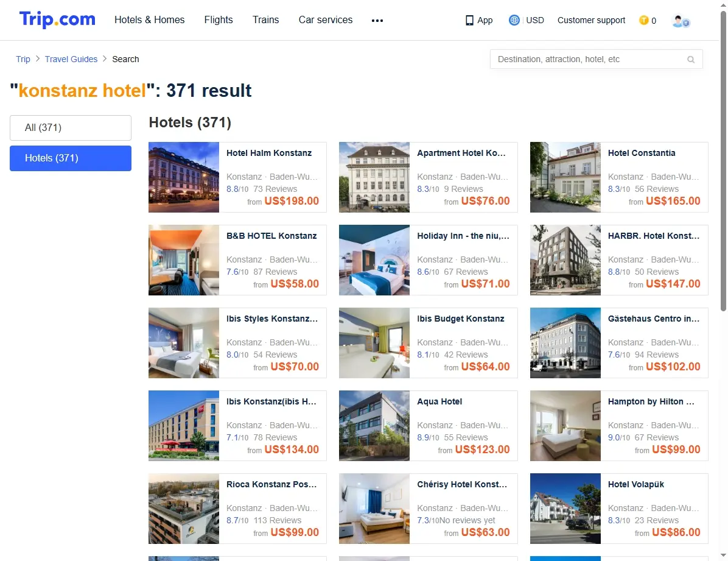Open Hotel Volapük photo
Screen dimensions: 728x561
[565, 509]
